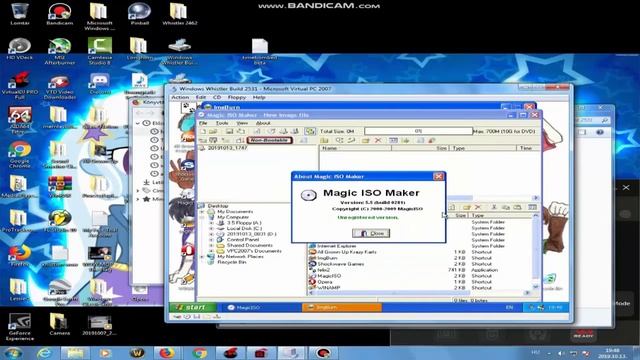The width and height of the screenshot is (640, 360).
Task: Open the YTD Video Downloader desktop shortcut
Action: point(60,86)
